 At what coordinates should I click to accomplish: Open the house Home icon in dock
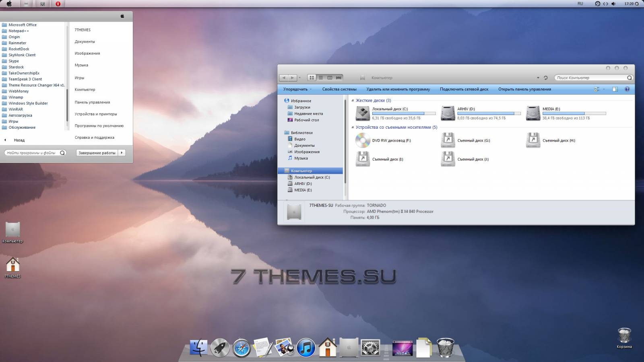point(328,347)
